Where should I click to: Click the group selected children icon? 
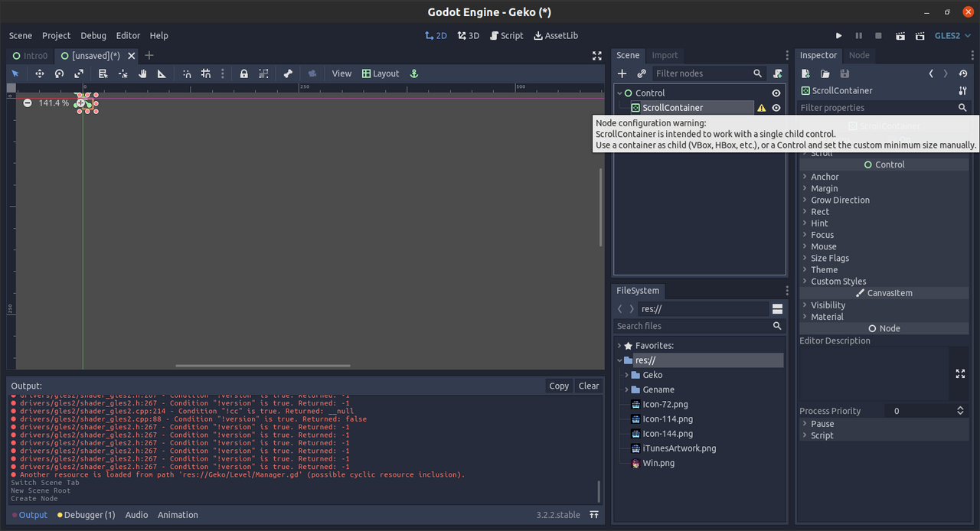[263, 73]
